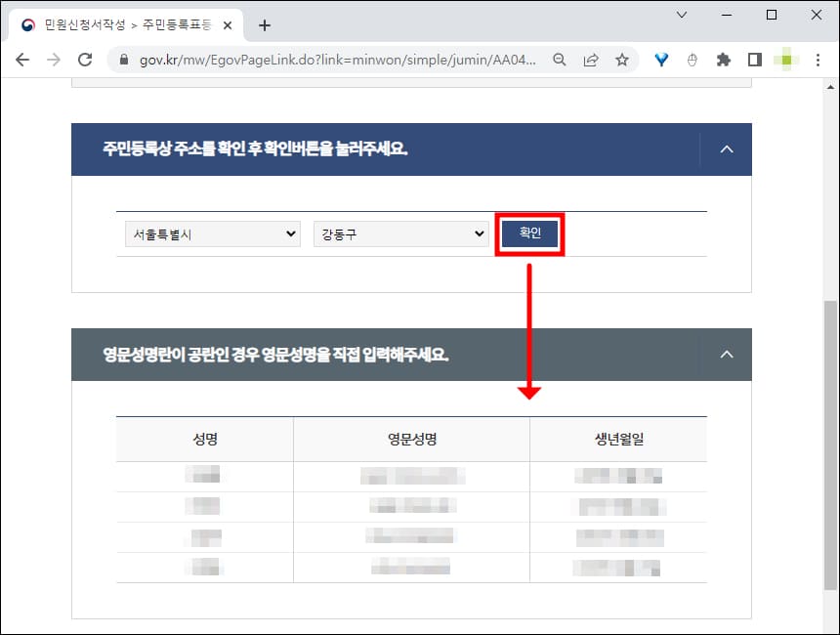
Task: Click the forward navigation arrow
Action: point(56,60)
